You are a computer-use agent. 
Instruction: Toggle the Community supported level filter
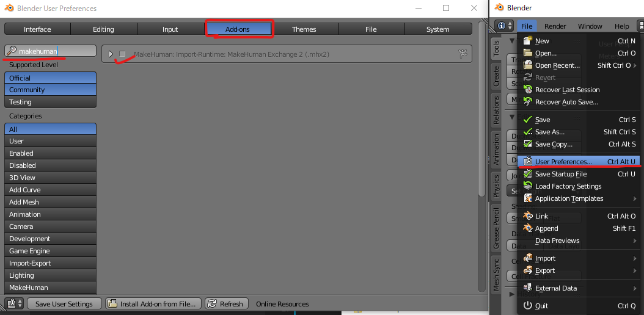[x=51, y=90]
